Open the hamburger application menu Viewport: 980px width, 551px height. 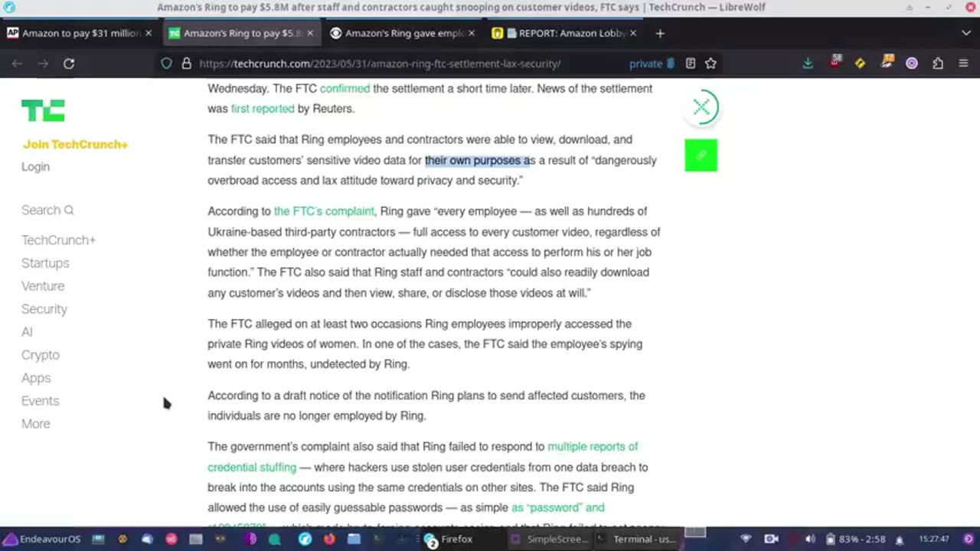click(963, 64)
